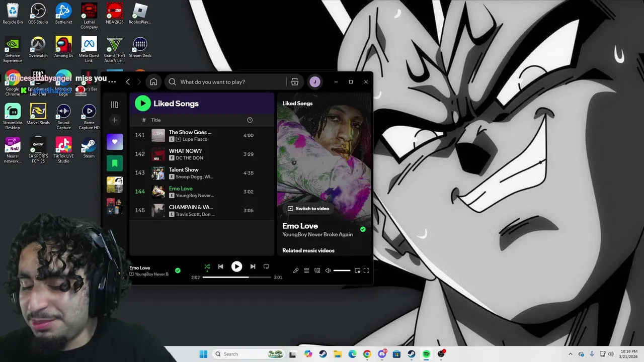Click the taskbar Search box
The image size is (644, 362).
pos(249,354)
